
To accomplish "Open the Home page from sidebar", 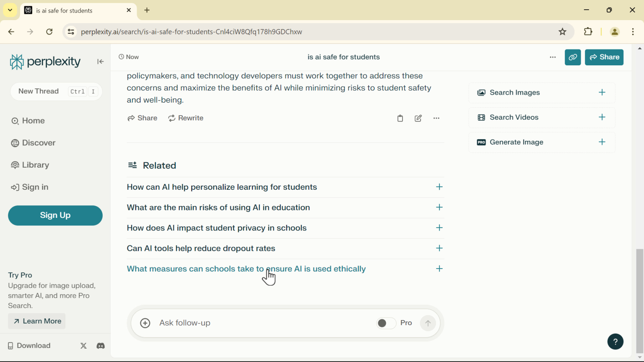I will point(33,121).
